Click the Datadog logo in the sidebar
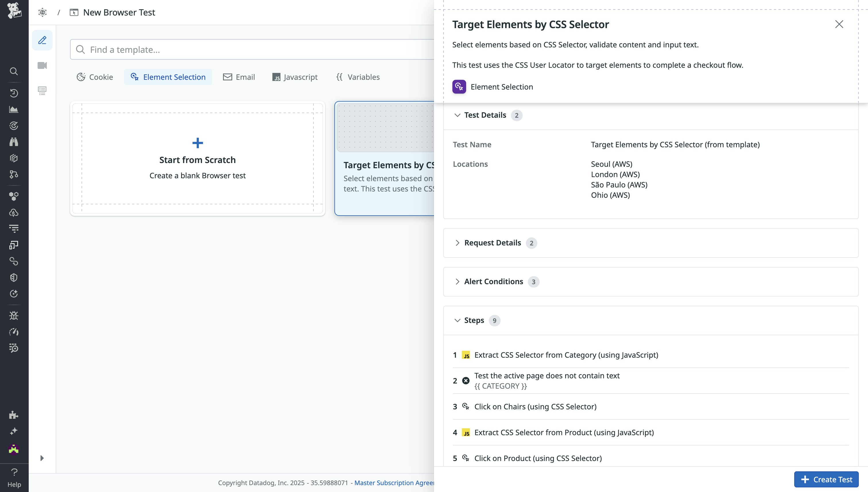 (14, 11)
